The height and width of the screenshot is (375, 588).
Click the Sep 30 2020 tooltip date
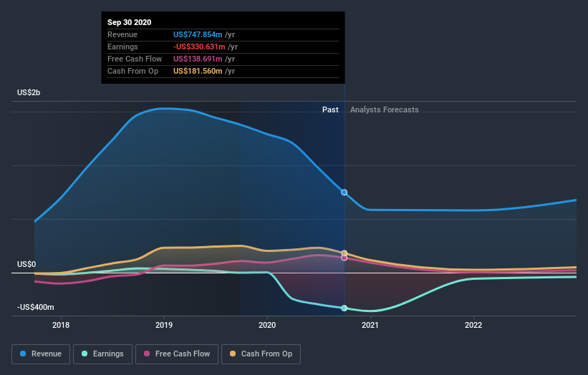[x=130, y=22]
